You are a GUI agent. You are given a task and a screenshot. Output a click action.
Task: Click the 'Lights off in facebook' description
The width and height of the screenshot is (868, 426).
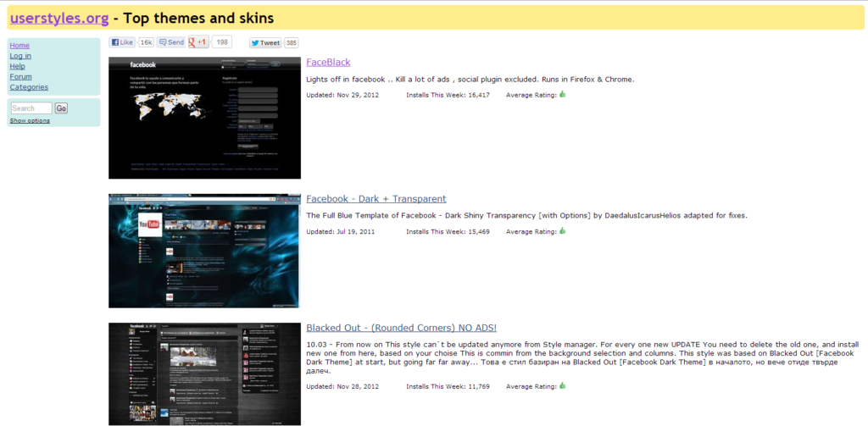(x=470, y=80)
